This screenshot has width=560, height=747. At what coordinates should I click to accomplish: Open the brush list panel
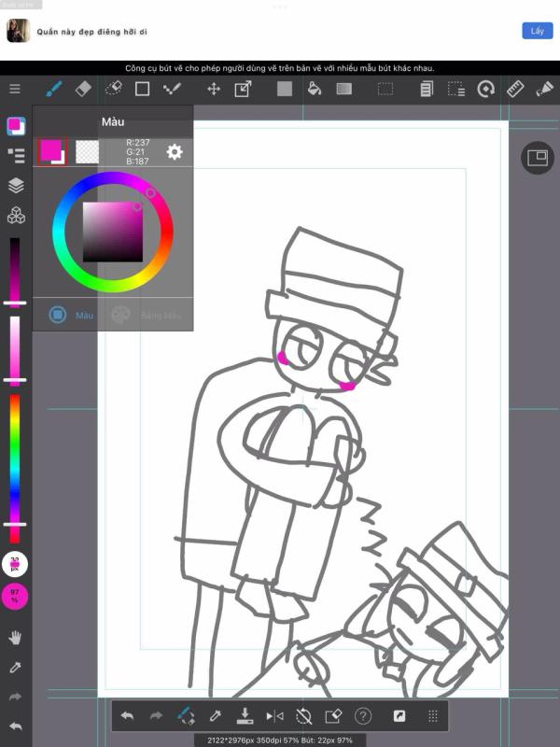(16, 155)
